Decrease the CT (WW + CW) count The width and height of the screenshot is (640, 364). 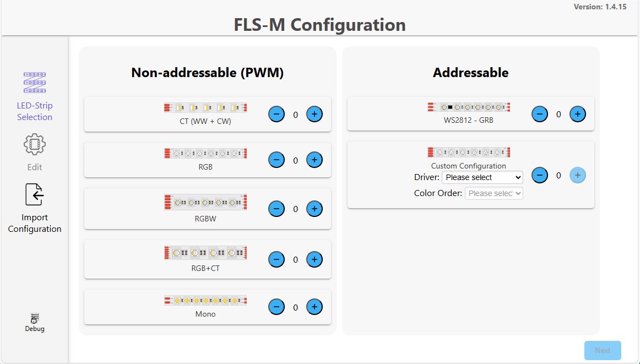pyautogui.click(x=276, y=114)
